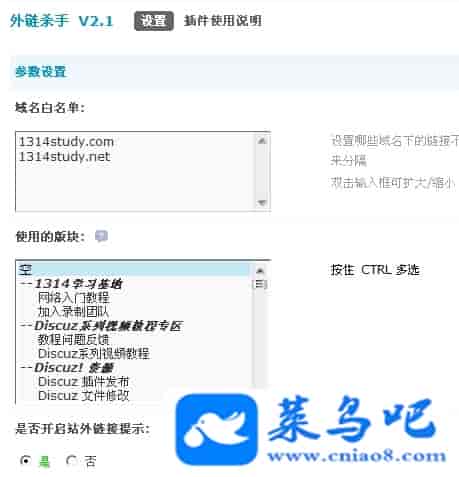Click forum list scroll up arrow
This screenshot has height=477, width=459.
click(260, 270)
